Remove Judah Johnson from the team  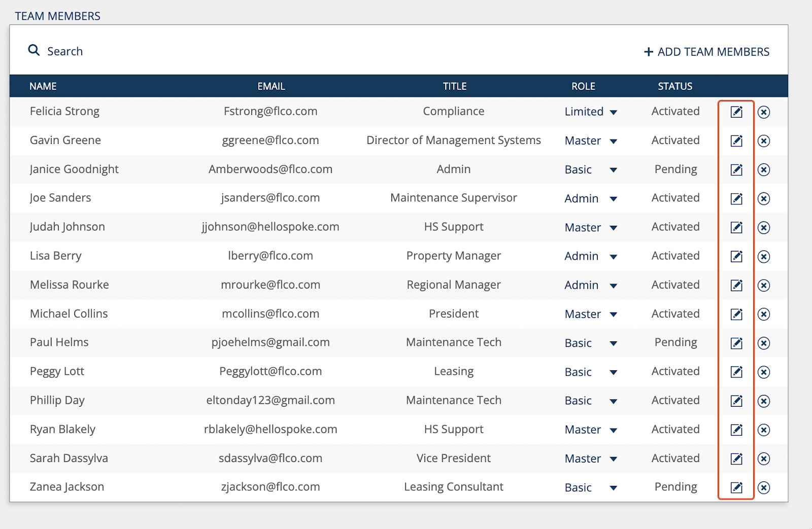[x=764, y=227]
